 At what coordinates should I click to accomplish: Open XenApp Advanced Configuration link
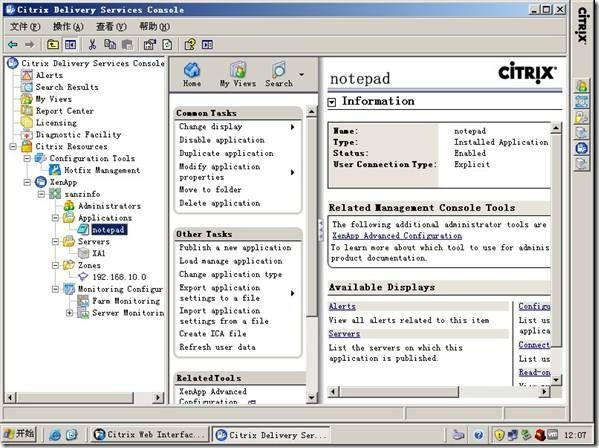[x=397, y=236]
